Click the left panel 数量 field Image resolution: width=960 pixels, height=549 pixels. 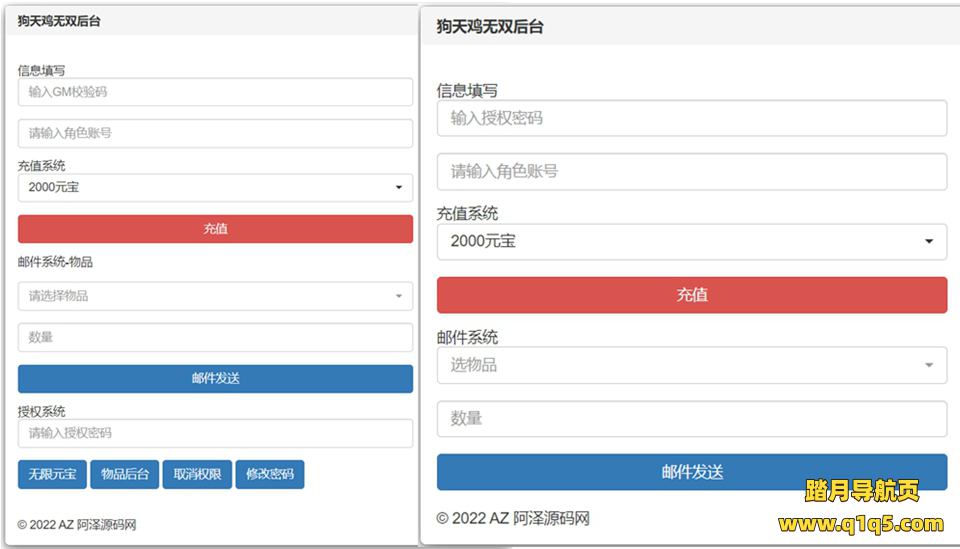(x=215, y=337)
